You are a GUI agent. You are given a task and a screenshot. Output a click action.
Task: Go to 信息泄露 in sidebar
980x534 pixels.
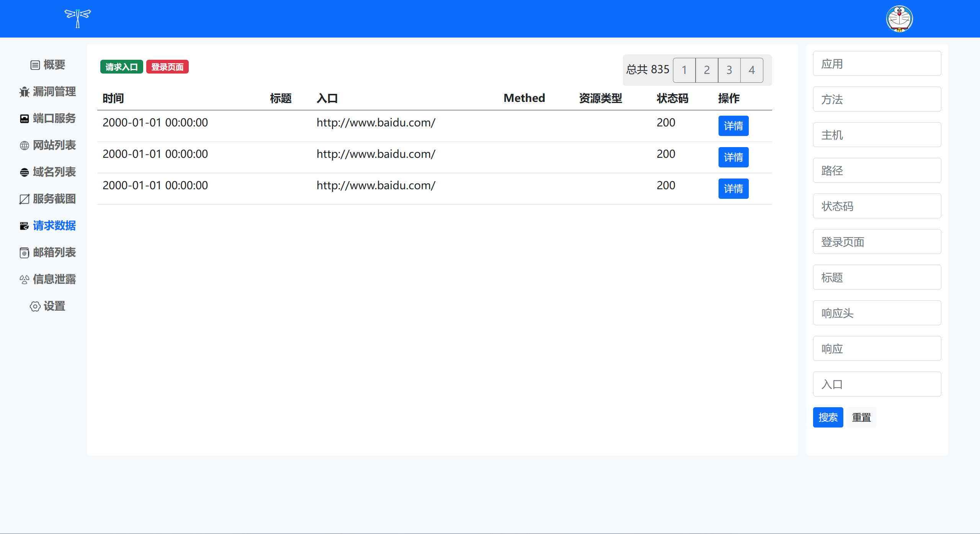(x=54, y=279)
